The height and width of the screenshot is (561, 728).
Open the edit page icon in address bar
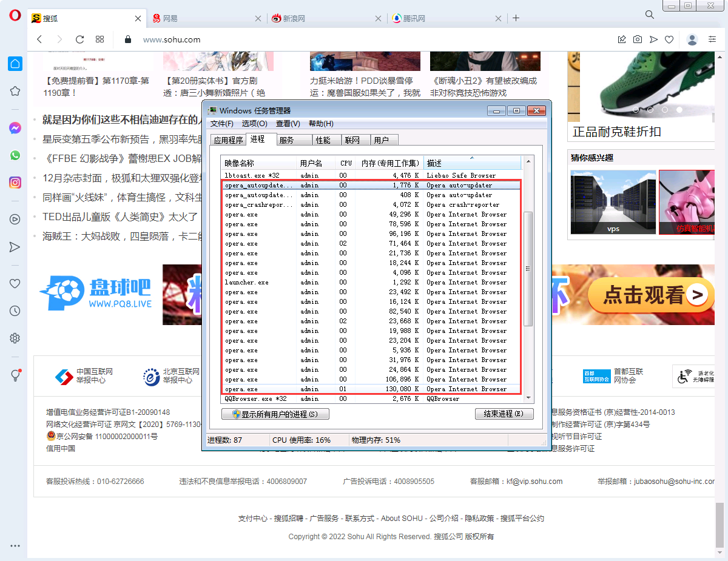coord(622,39)
